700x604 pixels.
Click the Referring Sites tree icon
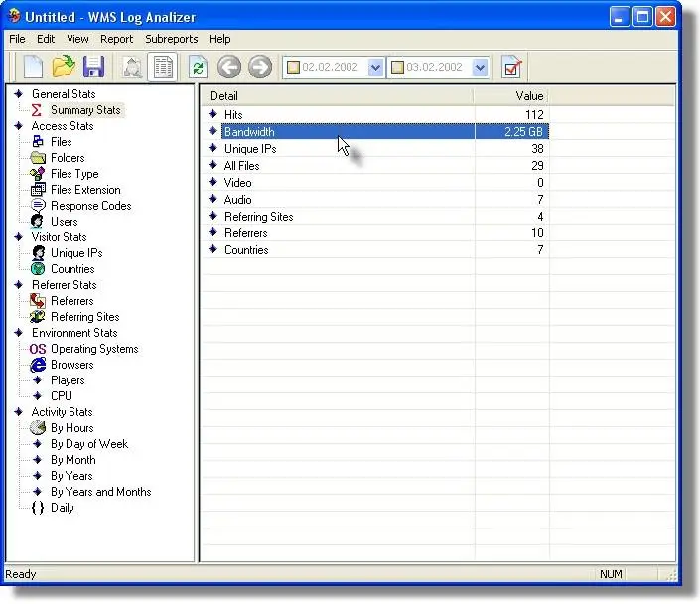click(38, 317)
